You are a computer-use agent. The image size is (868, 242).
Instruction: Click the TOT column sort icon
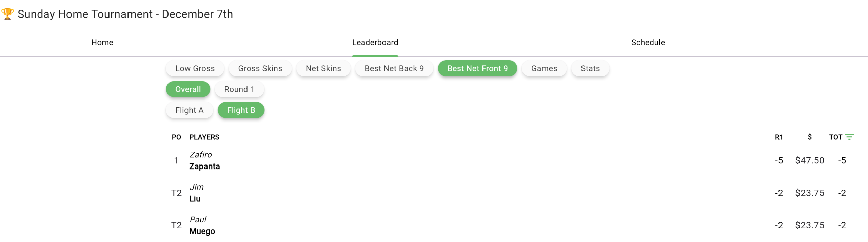[849, 137]
